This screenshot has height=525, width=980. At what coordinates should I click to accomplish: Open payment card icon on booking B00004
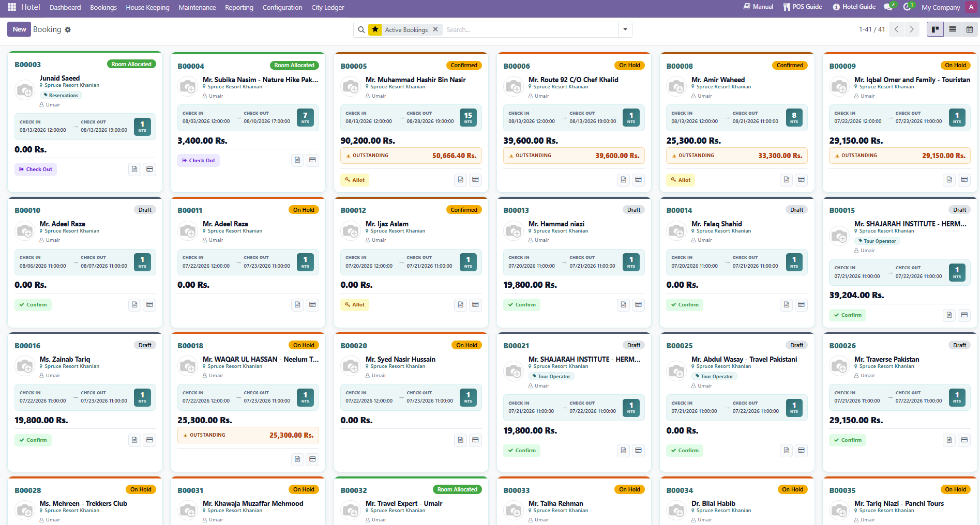pyautogui.click(x=312, y=160)
